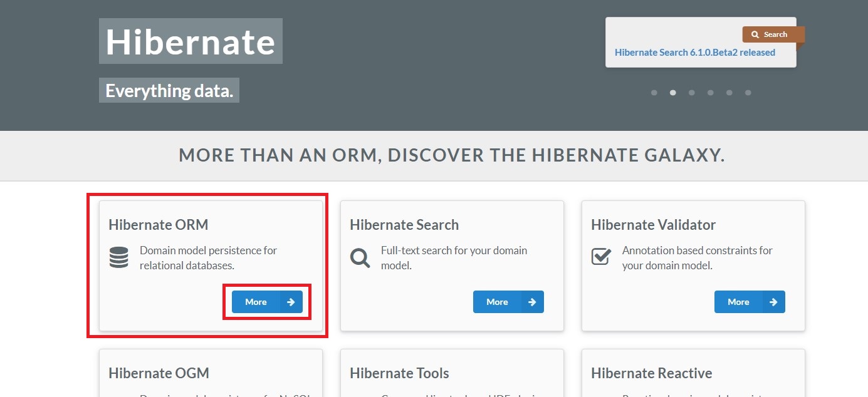868x397 pixels.
Task: Open More button in Hibernate ORM card
Action: pos(267,302)
